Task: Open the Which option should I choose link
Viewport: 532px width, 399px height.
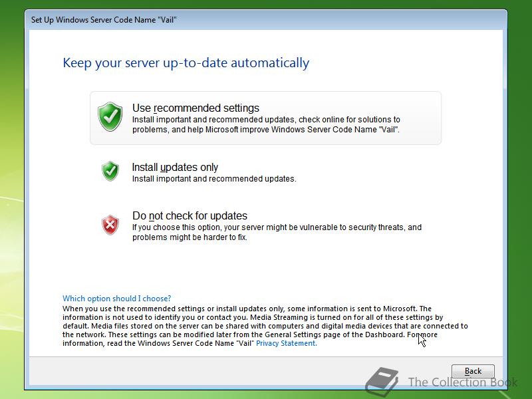Action: (x=117, y=299)
